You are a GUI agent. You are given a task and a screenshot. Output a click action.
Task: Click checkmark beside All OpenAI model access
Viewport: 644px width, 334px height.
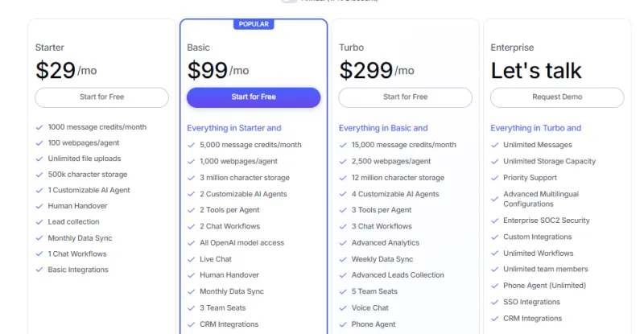(x=191, y=243)
